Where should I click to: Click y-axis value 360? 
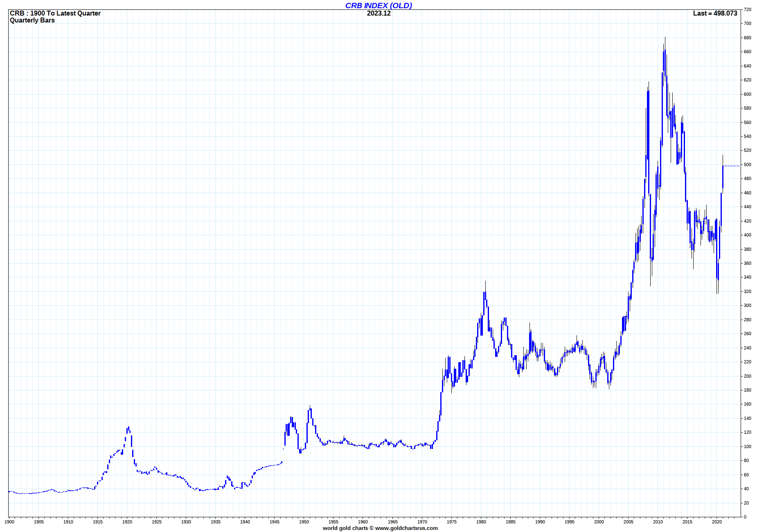click(748, 263)
